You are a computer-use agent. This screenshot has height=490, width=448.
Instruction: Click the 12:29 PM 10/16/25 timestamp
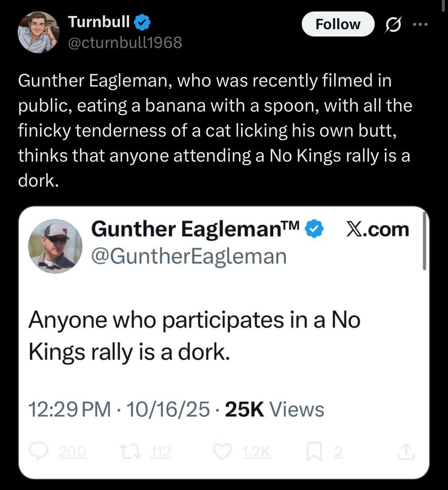click(x=119, y=409)
